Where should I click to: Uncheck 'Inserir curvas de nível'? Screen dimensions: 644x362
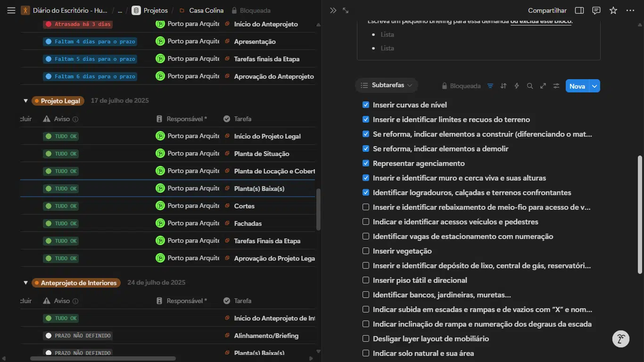(x=366, y=105)
